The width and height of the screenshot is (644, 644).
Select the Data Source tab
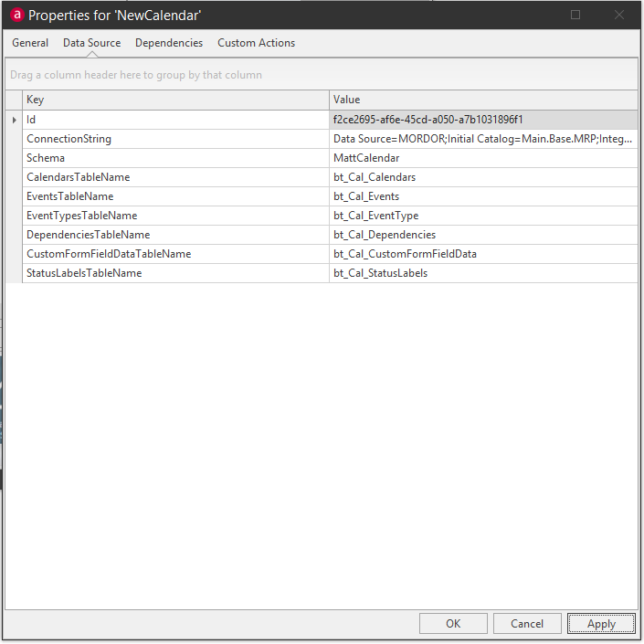[91, 43]
